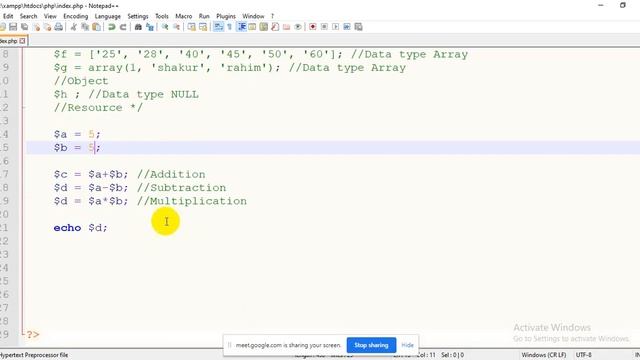Screen dimensions: 640x360
Task: Click the '$h ; //Data type NULL' line
Action: (126, 94)
